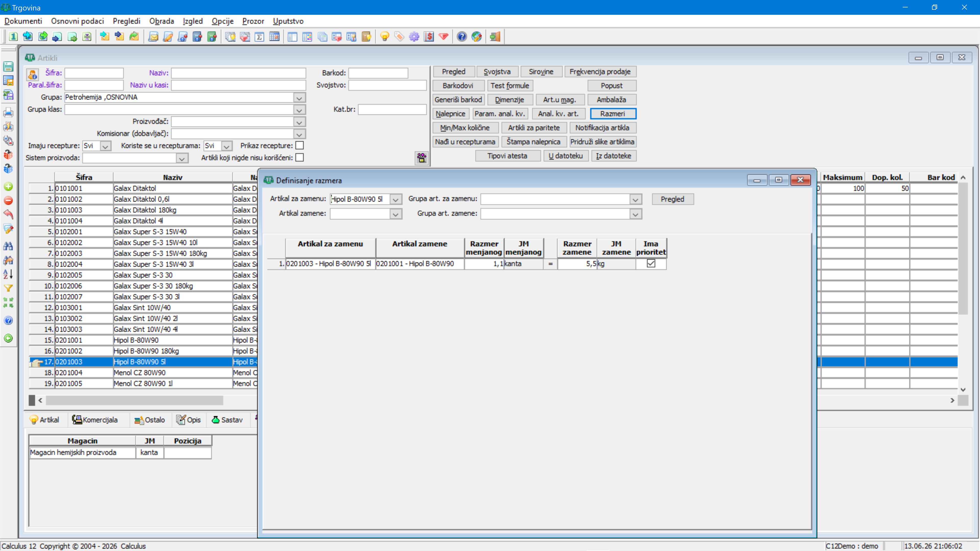Click the Generiši barkod button
The width and height of the screenshot is (980, 551).
coord(458,100)
